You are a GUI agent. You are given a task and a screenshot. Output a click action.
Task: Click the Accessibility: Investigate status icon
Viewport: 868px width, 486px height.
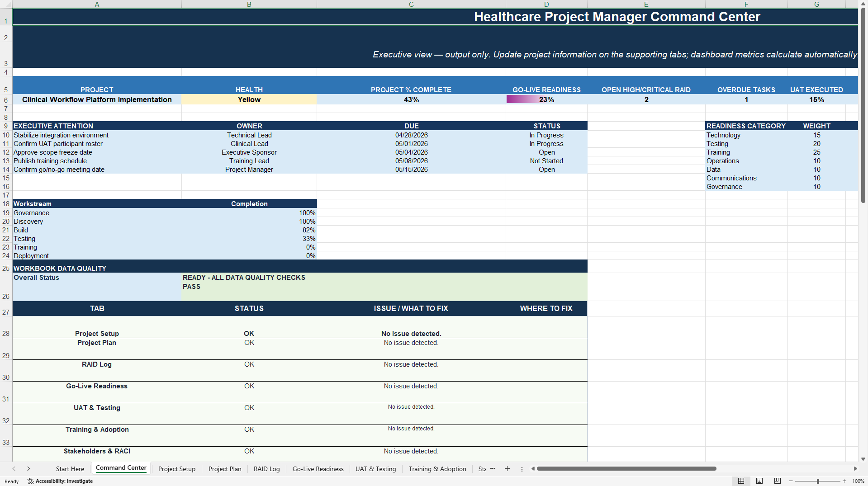[60, 481]
